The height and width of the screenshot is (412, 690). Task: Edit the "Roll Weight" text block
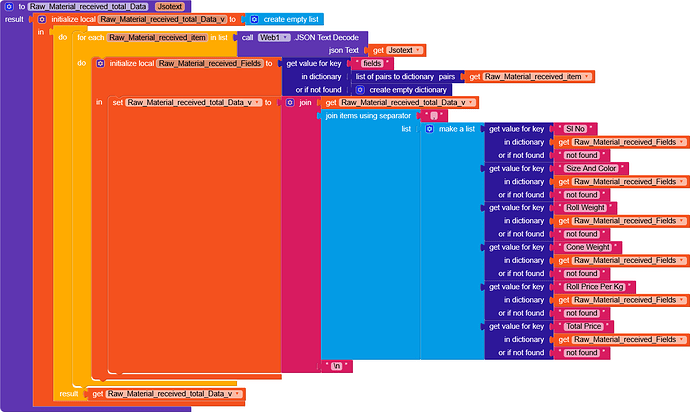[585, 208]
